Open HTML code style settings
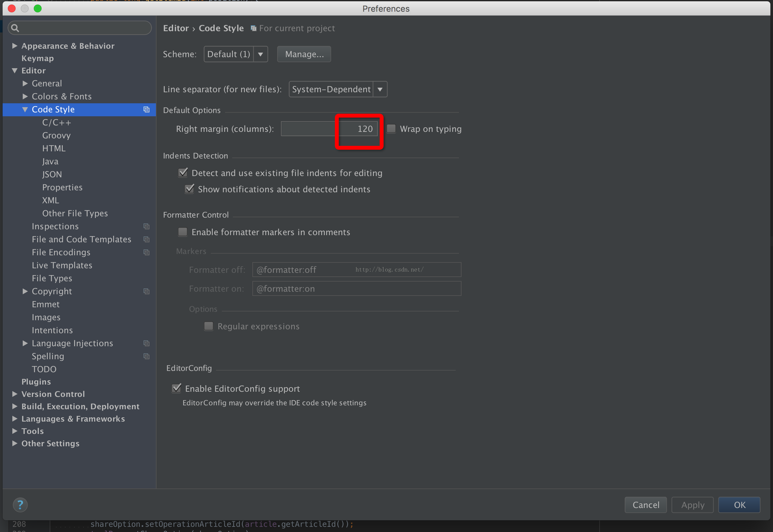Image resolution: width=773 pixels, height=532 pixels. pos(54,148)
